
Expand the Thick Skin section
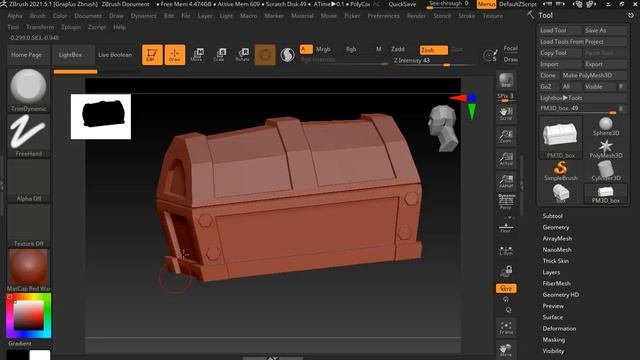(556, 261)
